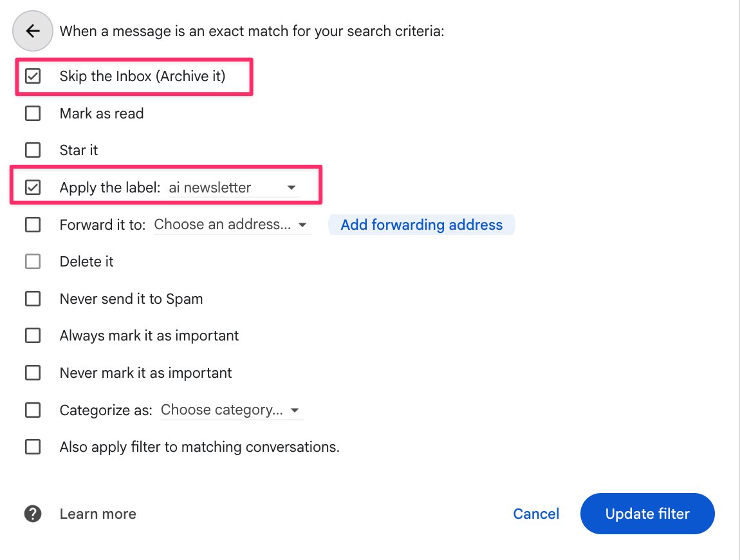Tick the Categorize as checkbox
Image resolution: width=740 pixels, height=560 pixels.
click(33, 410)
